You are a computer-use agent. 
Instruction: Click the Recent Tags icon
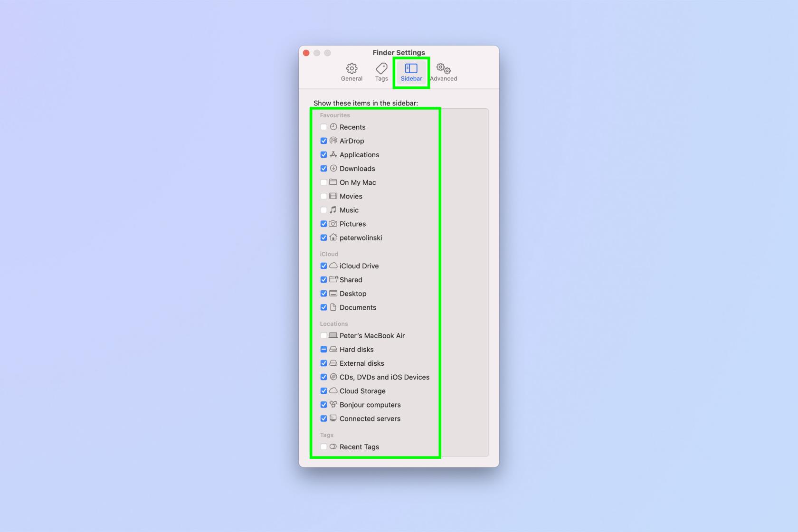pos(333,446)
